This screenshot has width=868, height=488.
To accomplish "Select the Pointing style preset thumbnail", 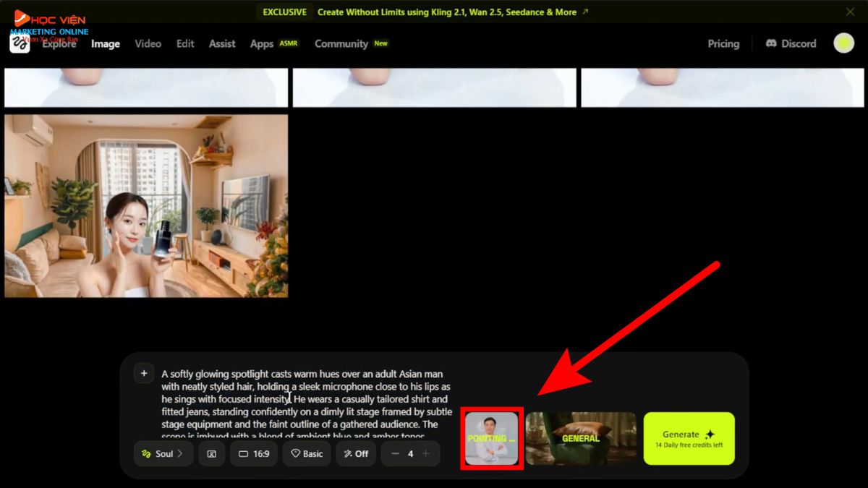I will tap(492, 438).
